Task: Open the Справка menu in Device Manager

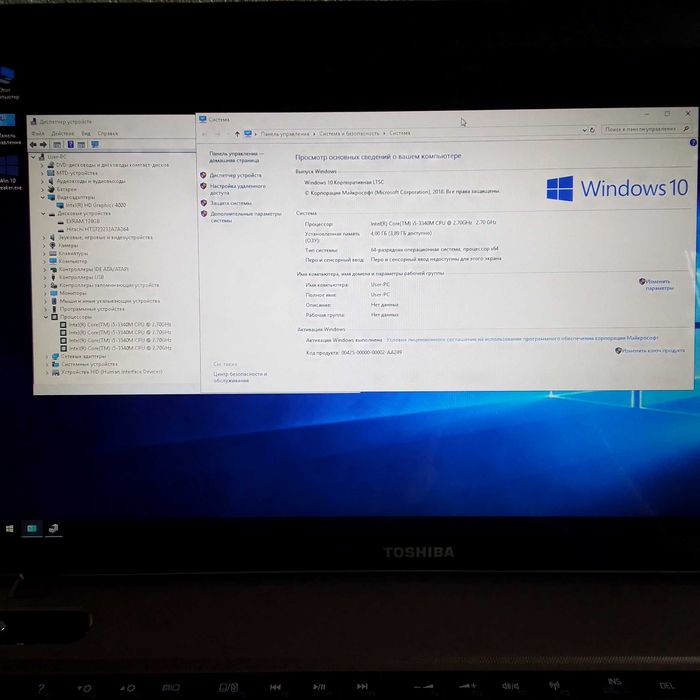Action: click(x=108, y=133)
